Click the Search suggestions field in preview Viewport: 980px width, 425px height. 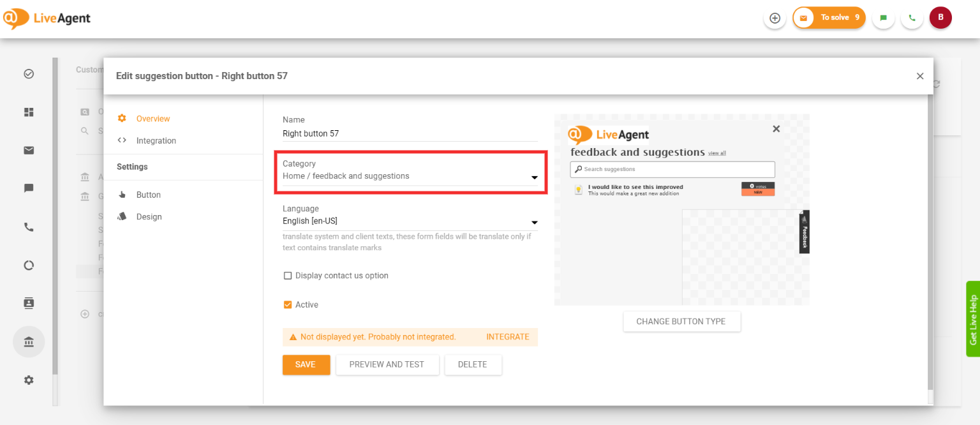point(672,169)
